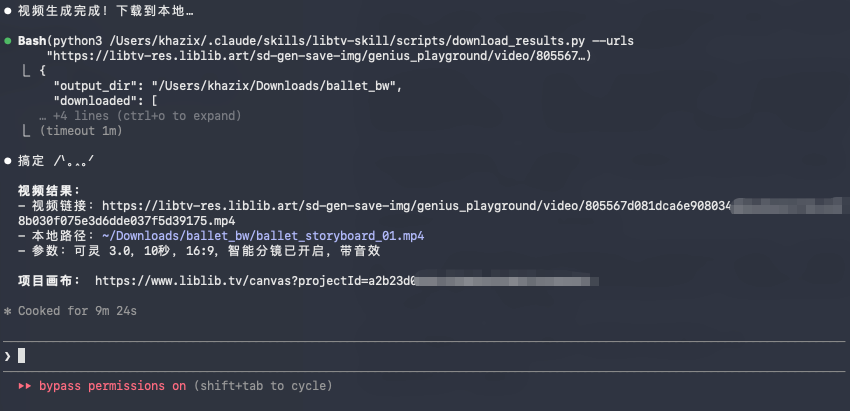
Task: Click the bracket icon beside timeout 1m
Action: (26, 131)
